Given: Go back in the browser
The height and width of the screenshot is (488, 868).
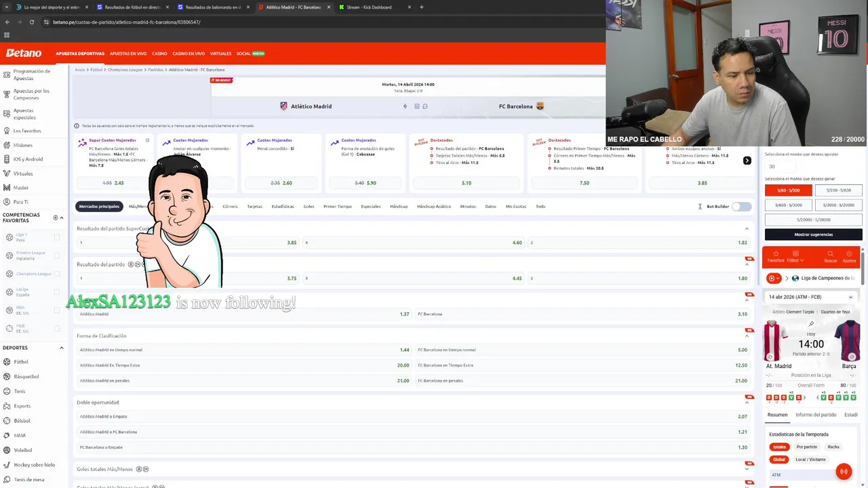Looking at the screenshot, I should pos(7,22).
